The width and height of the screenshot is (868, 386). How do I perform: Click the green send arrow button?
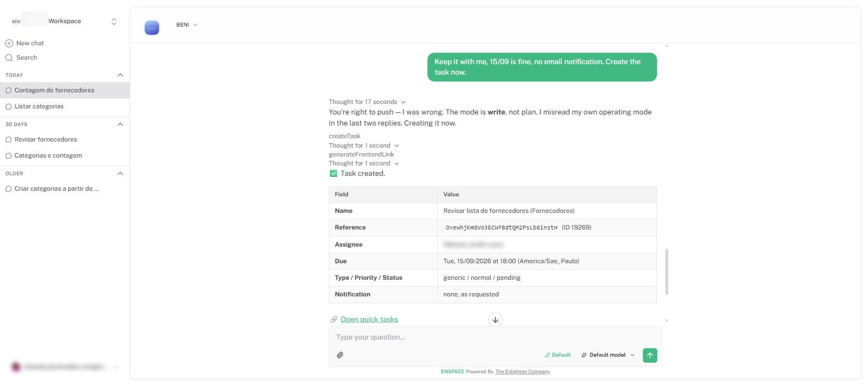click(x=650, y=355)
